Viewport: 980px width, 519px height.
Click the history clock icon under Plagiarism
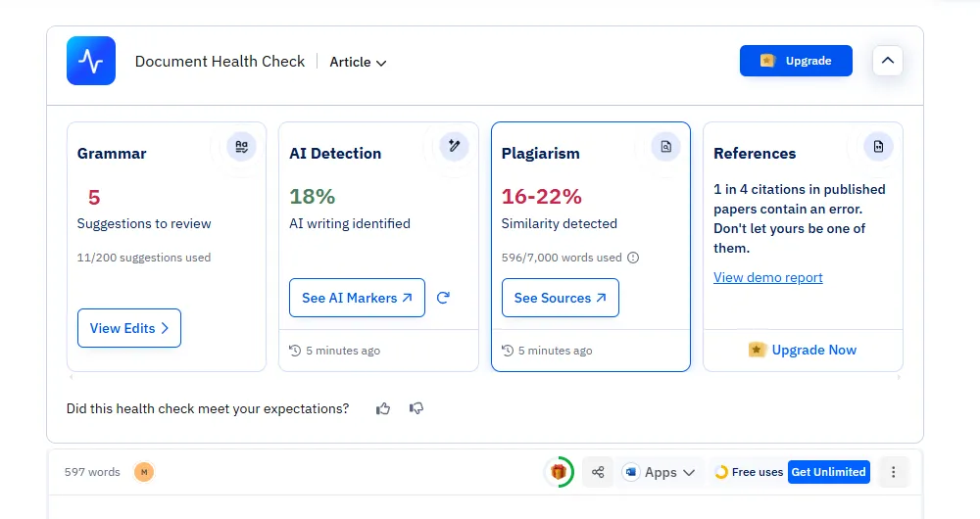click(508, 351)
